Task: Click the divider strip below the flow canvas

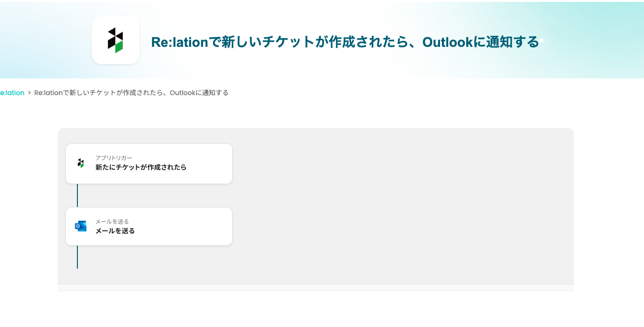Action: (x=315, y=287)
